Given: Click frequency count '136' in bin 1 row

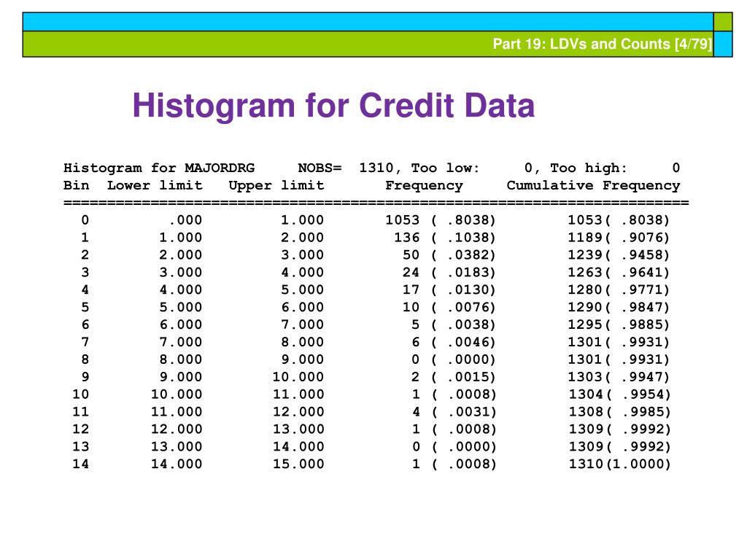Looking at the screenshot, I should [407, 238].
